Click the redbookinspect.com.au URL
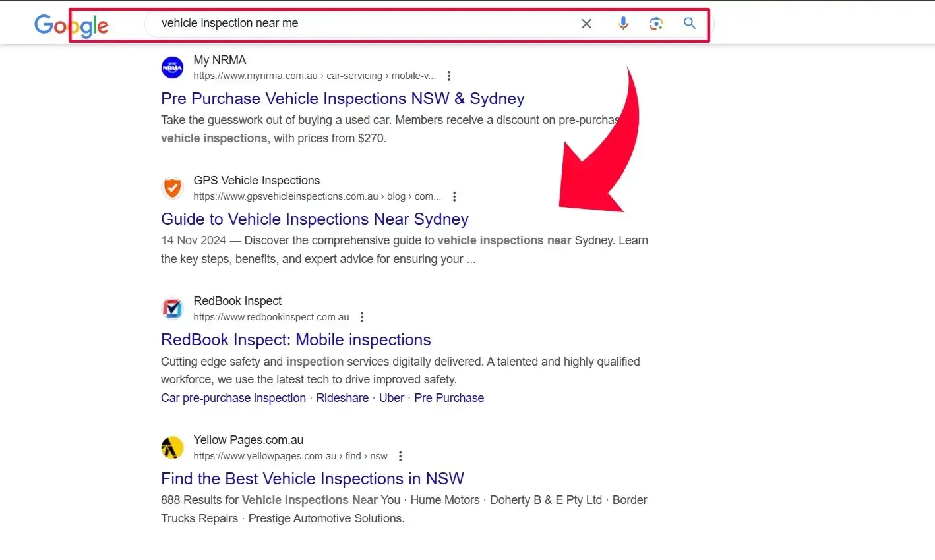This screenshot has height=560, width=935. pos(271,317)
